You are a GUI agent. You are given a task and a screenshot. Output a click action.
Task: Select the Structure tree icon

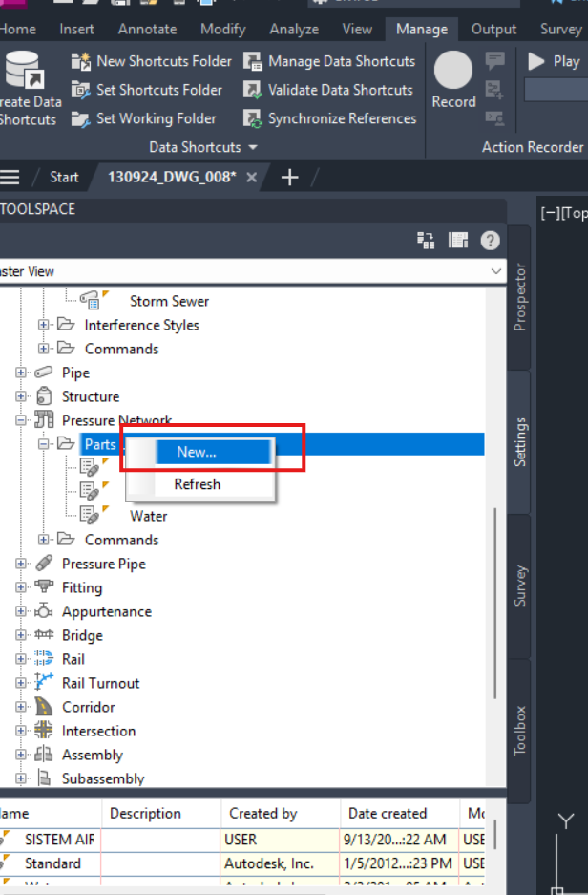coord(44,396)
